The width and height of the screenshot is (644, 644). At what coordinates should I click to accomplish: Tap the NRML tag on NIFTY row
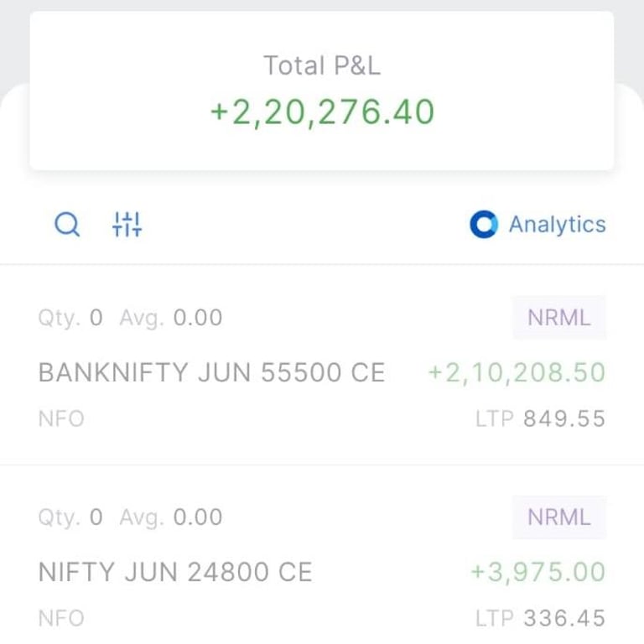[559, 517]
